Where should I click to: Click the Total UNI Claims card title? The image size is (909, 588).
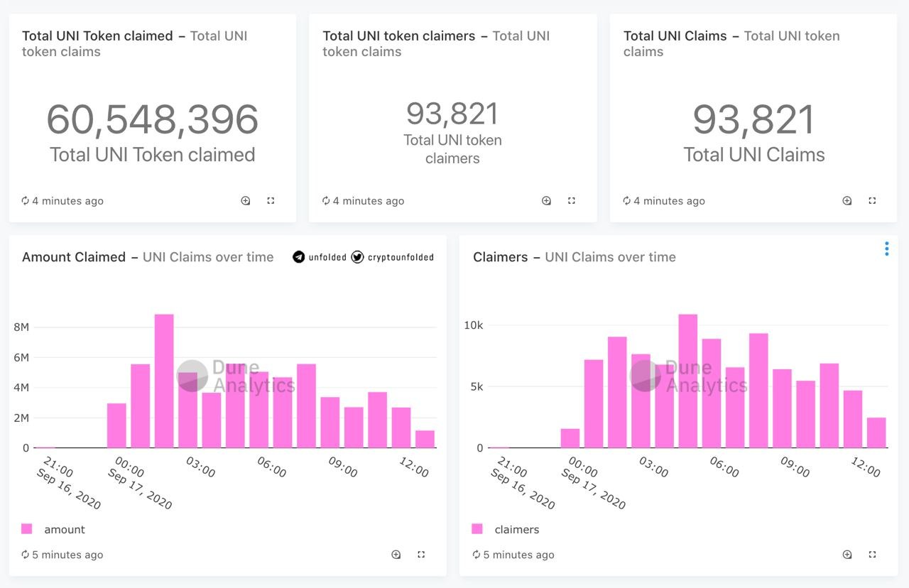tap(675, 36)
